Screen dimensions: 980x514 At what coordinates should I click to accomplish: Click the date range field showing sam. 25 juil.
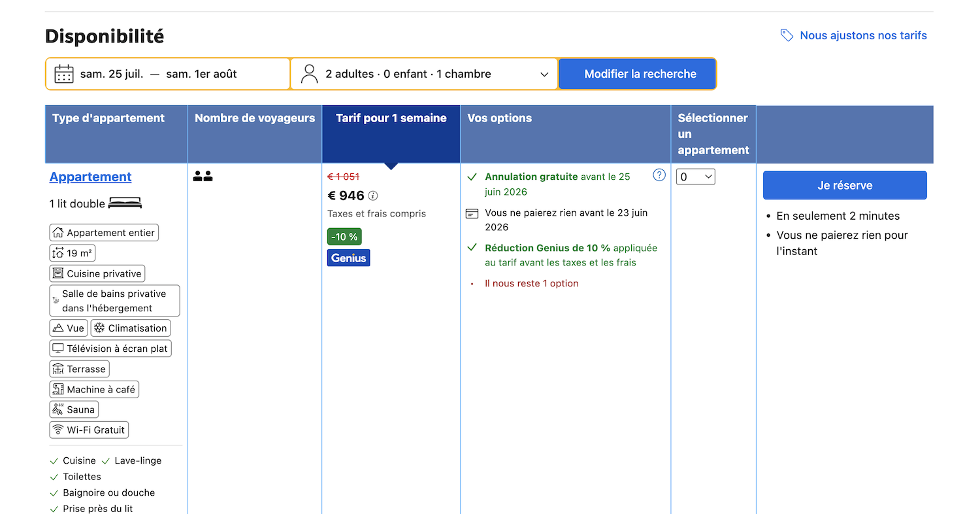[x=167, y=73]
